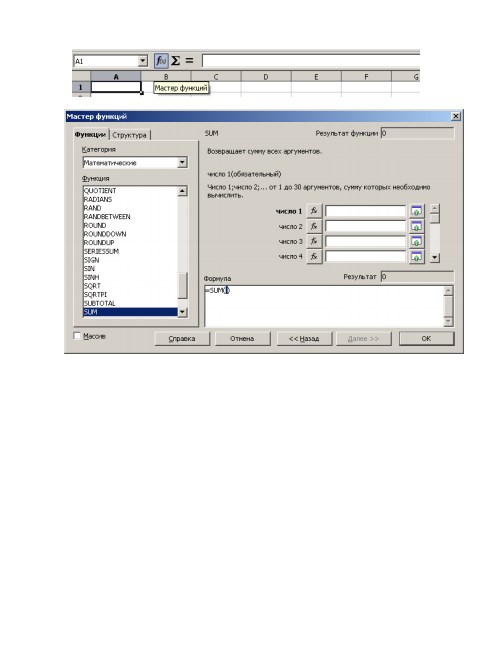Confirm with the OK button
The image size is (502, 650).
[x=426, y=339]
